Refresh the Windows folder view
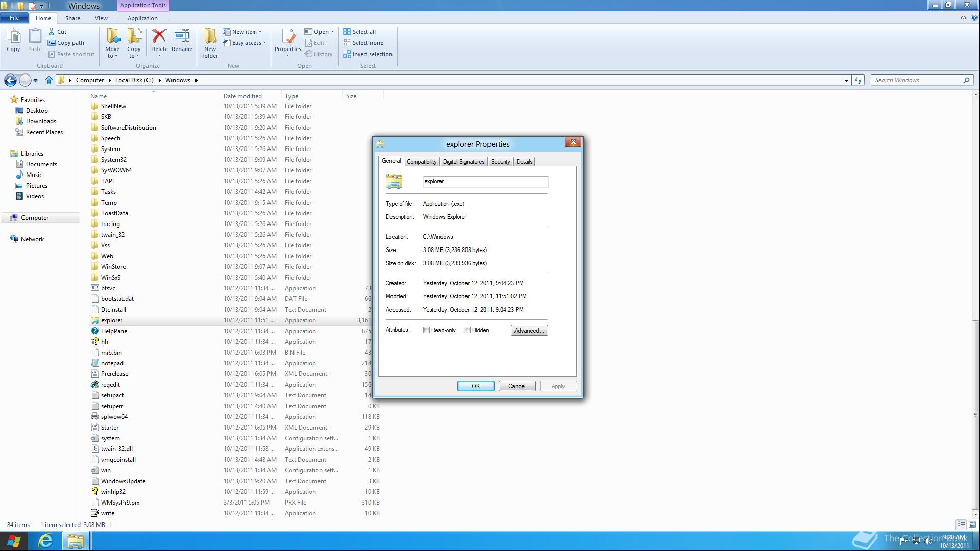The width and height of the screenshot is (980, 551). [858, 80]
